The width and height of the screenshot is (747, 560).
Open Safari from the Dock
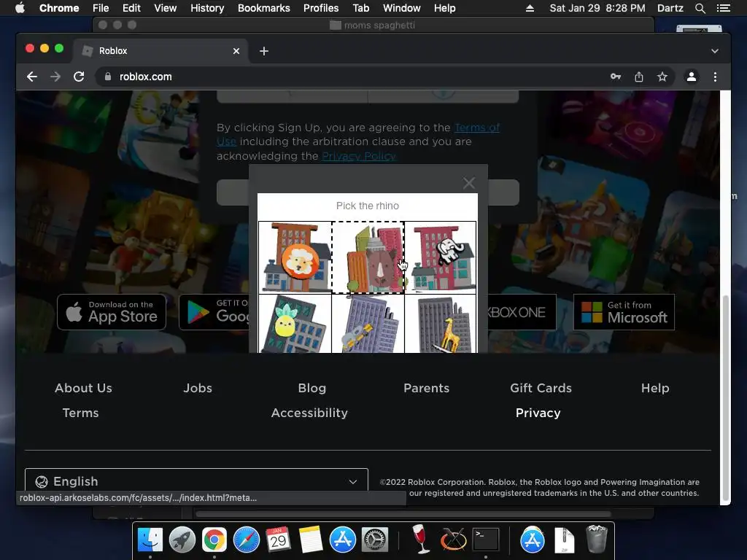coord(247,540)
